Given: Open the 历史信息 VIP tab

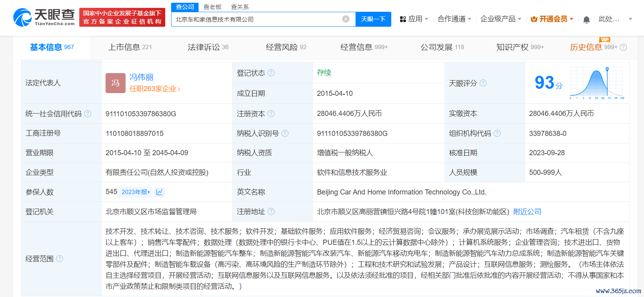Looking at the screenshot, I should (593, 47).
